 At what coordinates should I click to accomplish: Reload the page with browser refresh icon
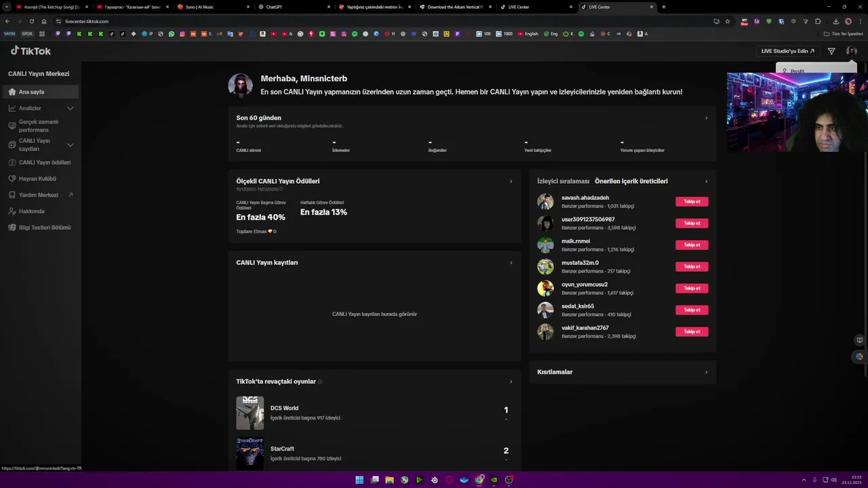(x=31, y=21)
